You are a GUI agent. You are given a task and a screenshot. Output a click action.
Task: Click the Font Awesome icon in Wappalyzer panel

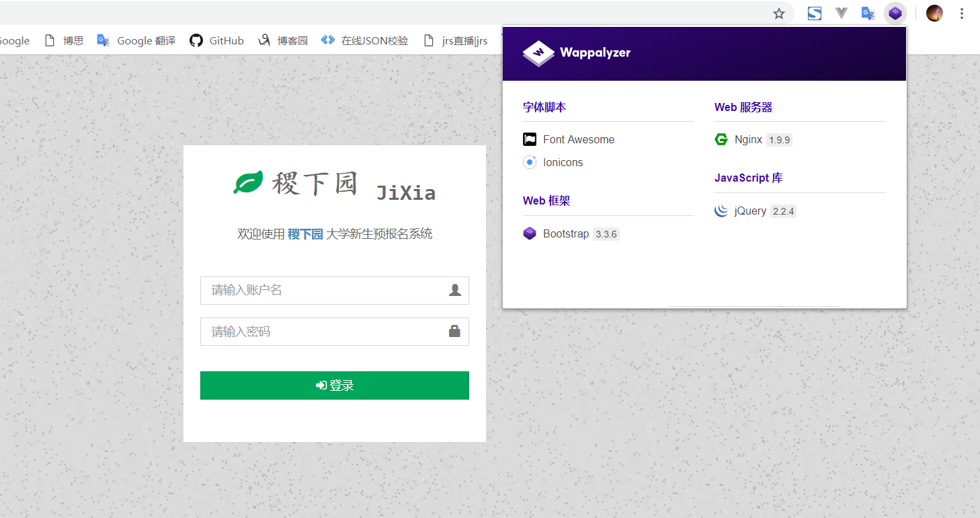coord(529,139)
